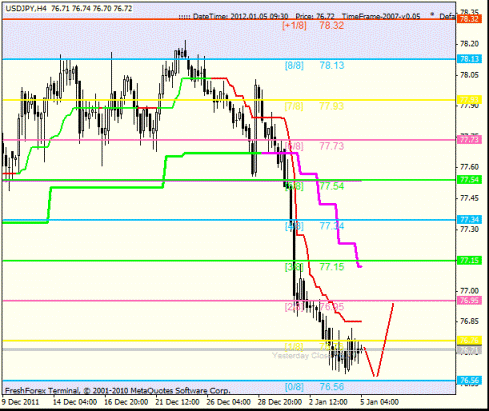Click the orange 78.32 price tag on axis
This screenshot has height=411, width=489.
click(x=469, y=19)
